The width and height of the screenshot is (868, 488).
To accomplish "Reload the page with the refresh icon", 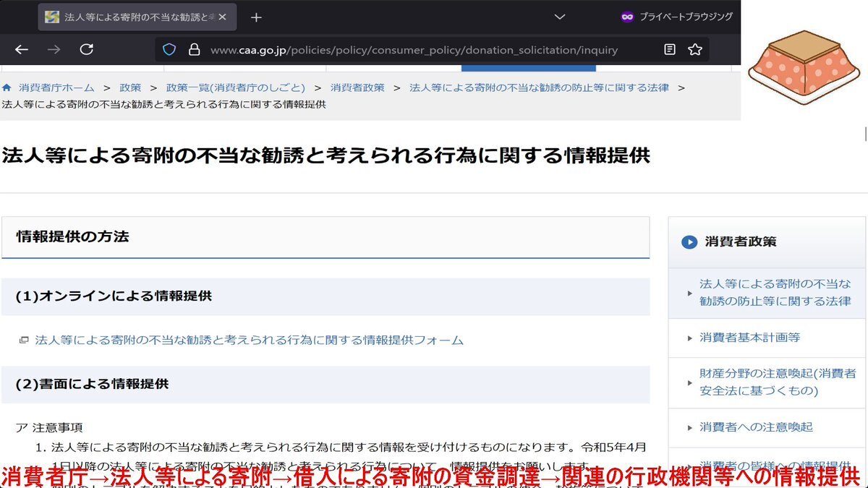I will tap(86, 49).
